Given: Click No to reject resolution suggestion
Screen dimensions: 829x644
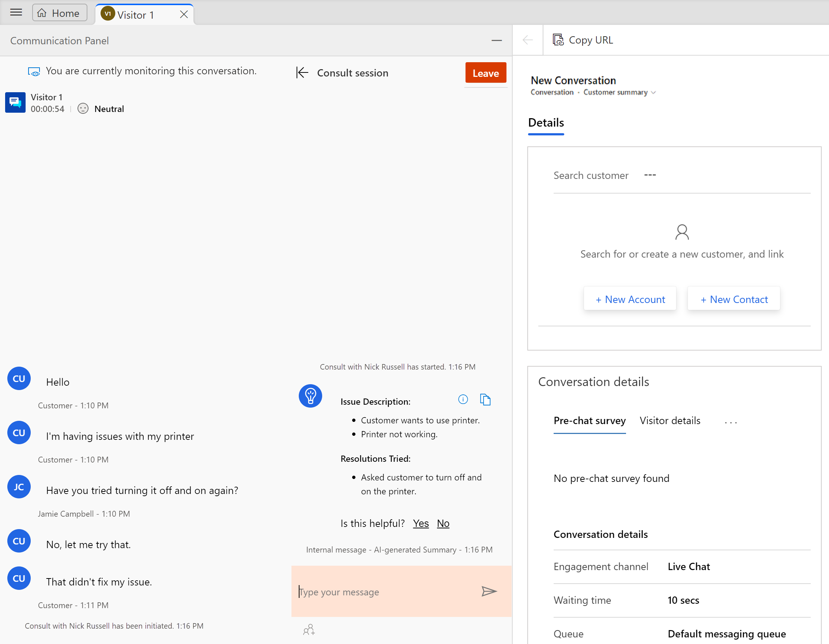Looking at the screenshot, I should click(444, 523).
